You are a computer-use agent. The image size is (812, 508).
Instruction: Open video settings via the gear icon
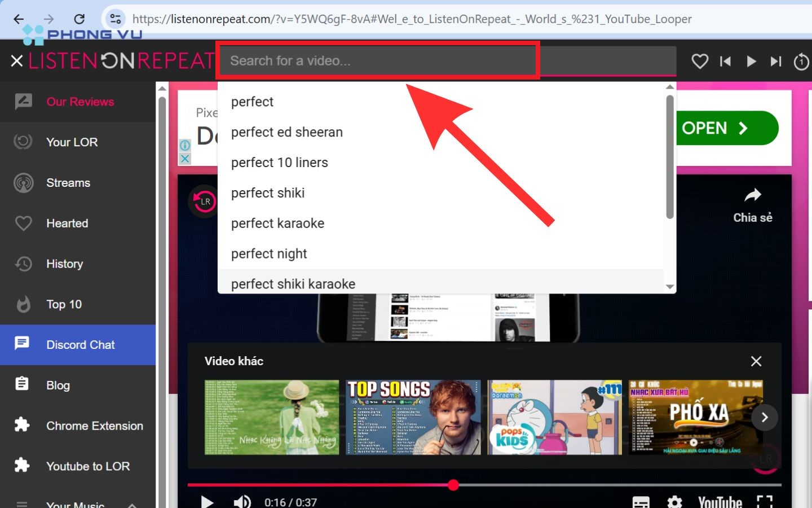674,501
